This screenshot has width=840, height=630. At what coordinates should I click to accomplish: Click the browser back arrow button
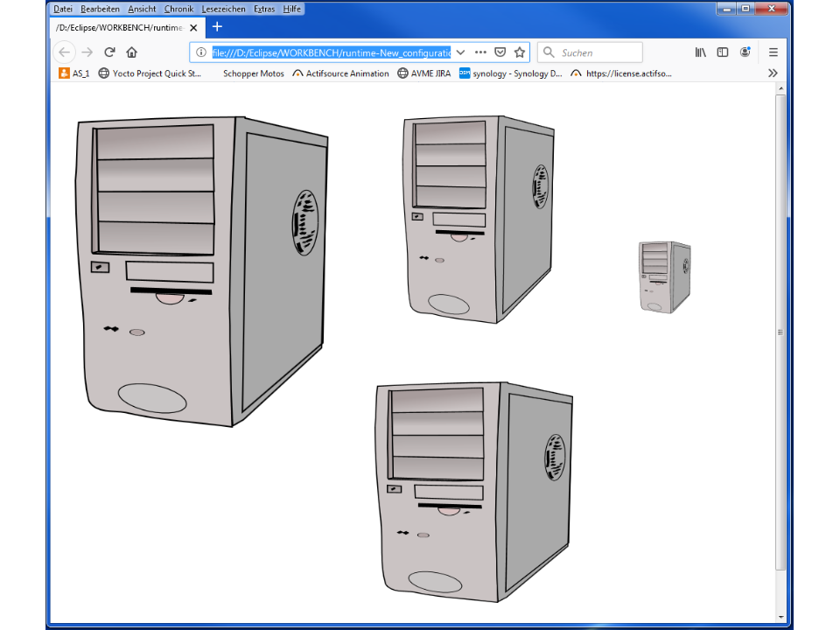point(65,52)
